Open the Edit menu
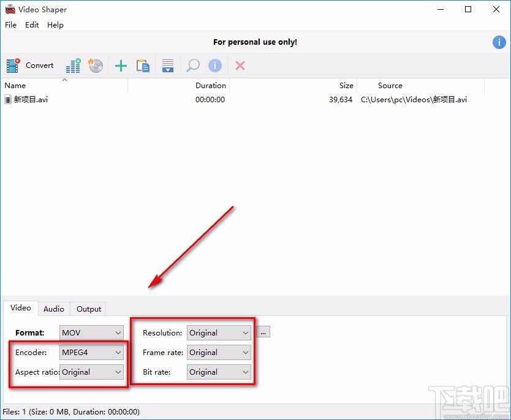This screenshot has height=420, width=511. 32,25
